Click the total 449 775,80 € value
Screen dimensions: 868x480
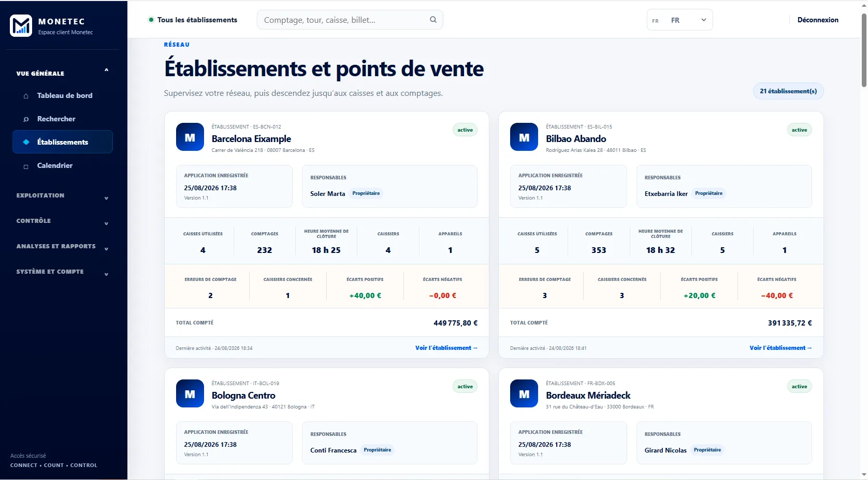pyautogui.click(x=455, y=323)
